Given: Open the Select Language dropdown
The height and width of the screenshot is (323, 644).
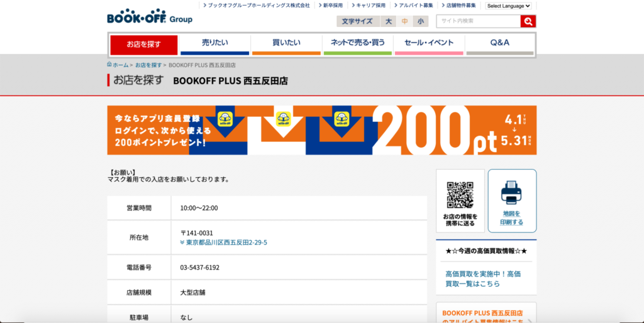Looking at the screenshot, I should (508, 6).
